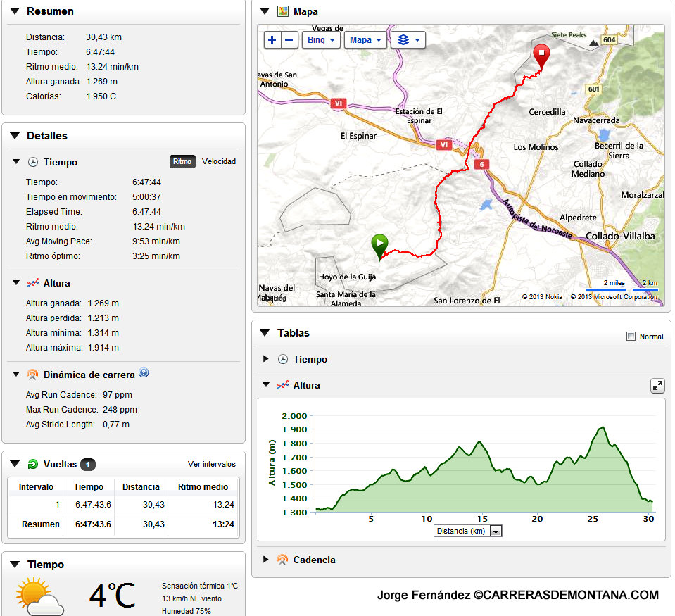The width and height of the screenshot is (675, 616).
Task: Open the Ver intervalos link
Action: pos(211,464)
